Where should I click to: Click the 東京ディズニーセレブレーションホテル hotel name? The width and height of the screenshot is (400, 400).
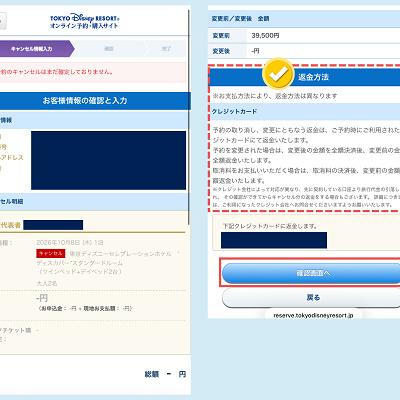(x=120, y=254)
